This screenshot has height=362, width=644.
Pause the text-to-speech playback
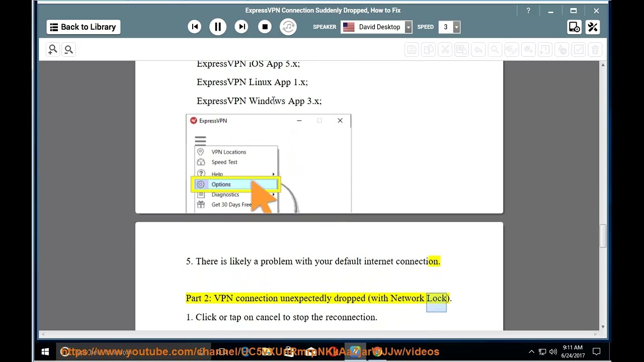(218, 27)
